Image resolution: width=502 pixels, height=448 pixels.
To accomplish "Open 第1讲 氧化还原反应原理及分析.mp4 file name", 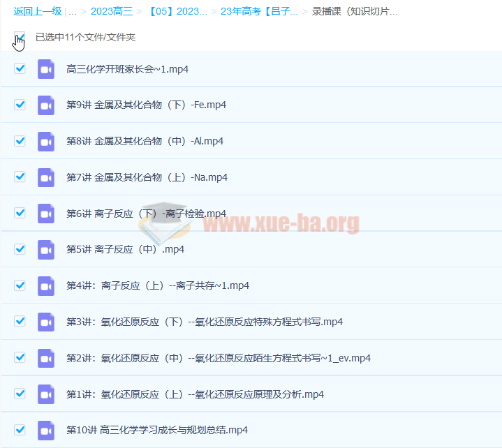I will (195, 394).
